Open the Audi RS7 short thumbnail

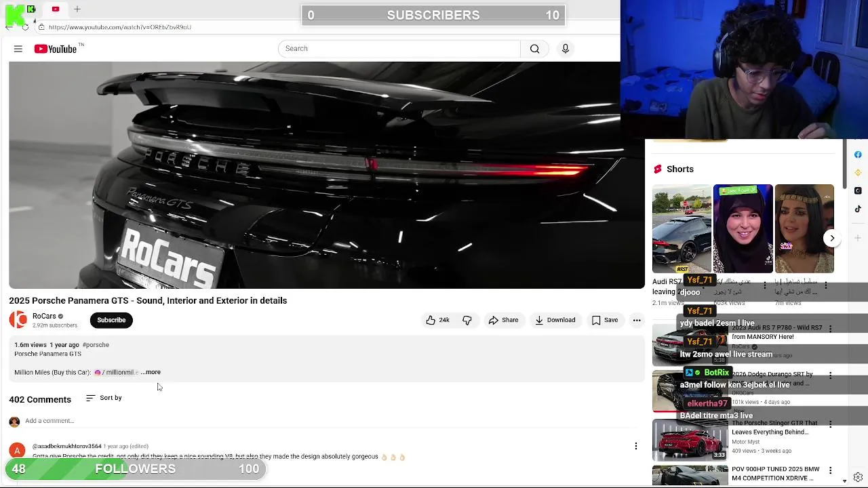point(682,228)
